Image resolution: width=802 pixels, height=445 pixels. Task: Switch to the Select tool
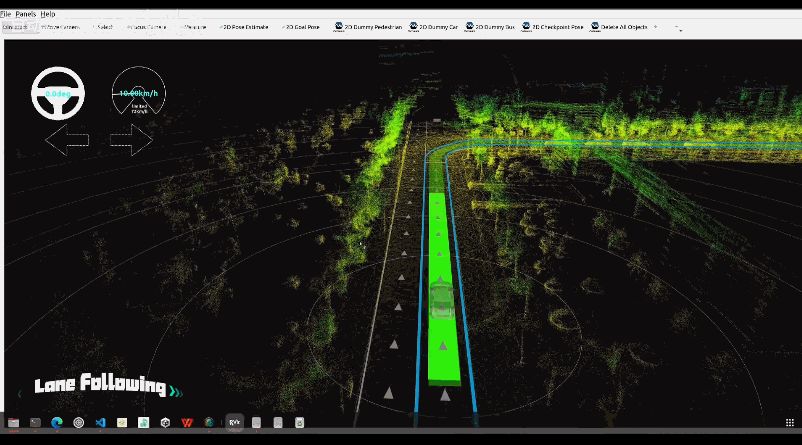[x=104, y=27]
